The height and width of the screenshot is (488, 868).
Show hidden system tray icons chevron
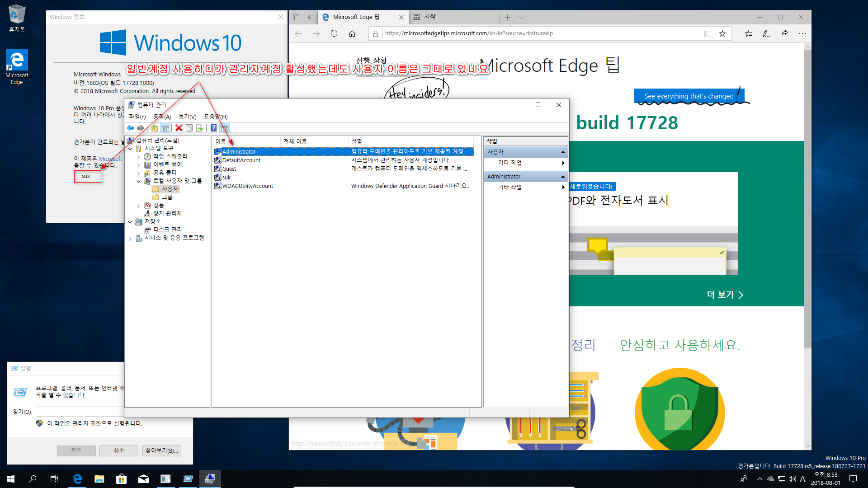pos(759,479)
